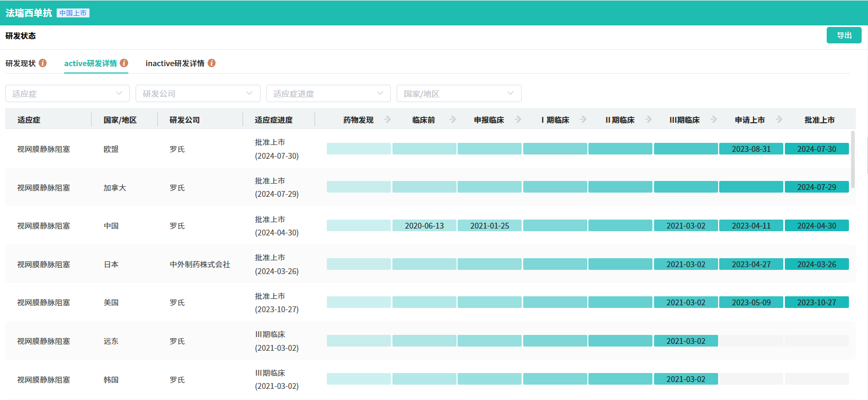Click arrow icon after 申报临床 column header
This screenshot has width=868, height=400.
[x=518, y=120]
